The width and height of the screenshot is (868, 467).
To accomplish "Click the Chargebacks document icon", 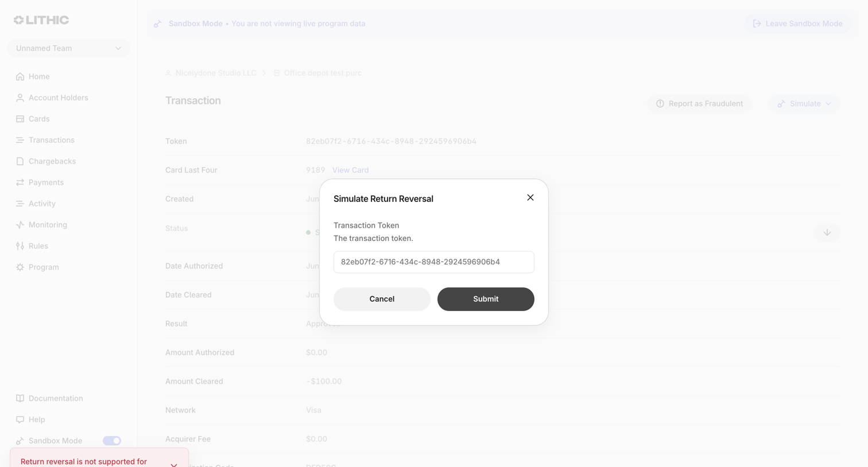I will 20,161.
